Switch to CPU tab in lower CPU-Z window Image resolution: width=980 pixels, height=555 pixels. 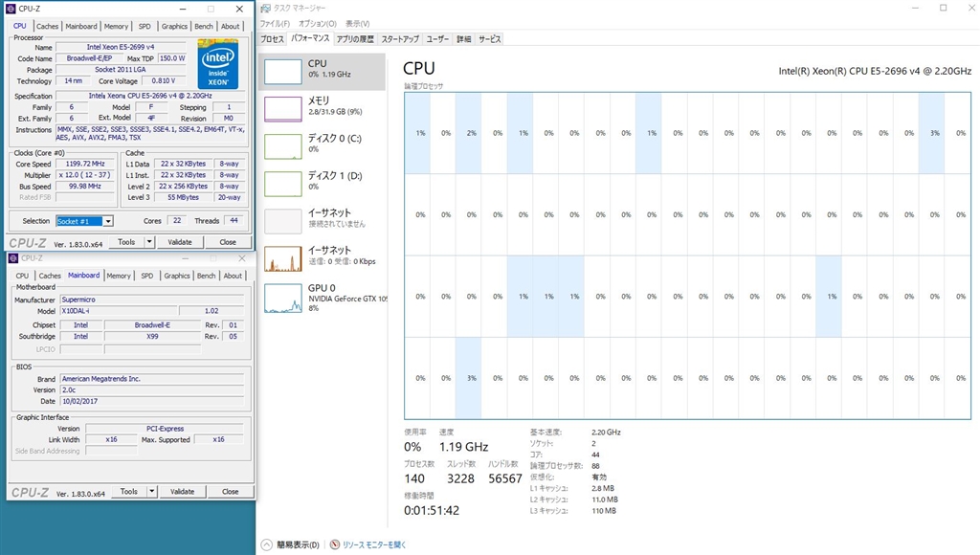23,276
